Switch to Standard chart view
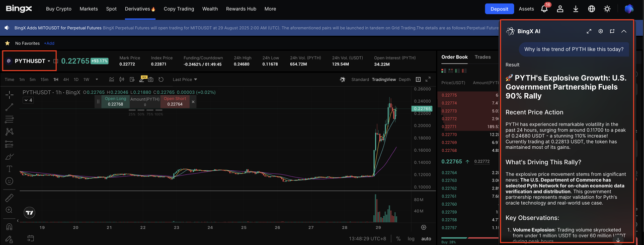Viewport: 644px width, 245px height. [360, 79]
